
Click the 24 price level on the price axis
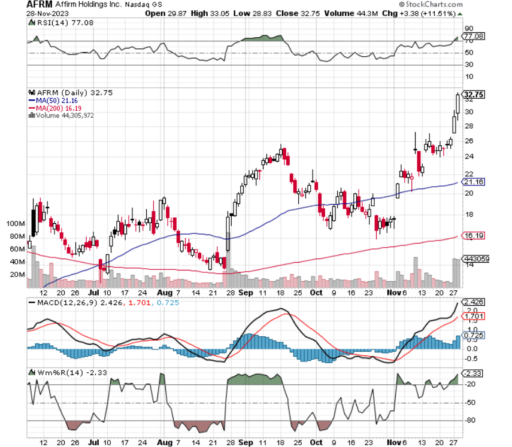pyautogui.click(x=469, y=156)
